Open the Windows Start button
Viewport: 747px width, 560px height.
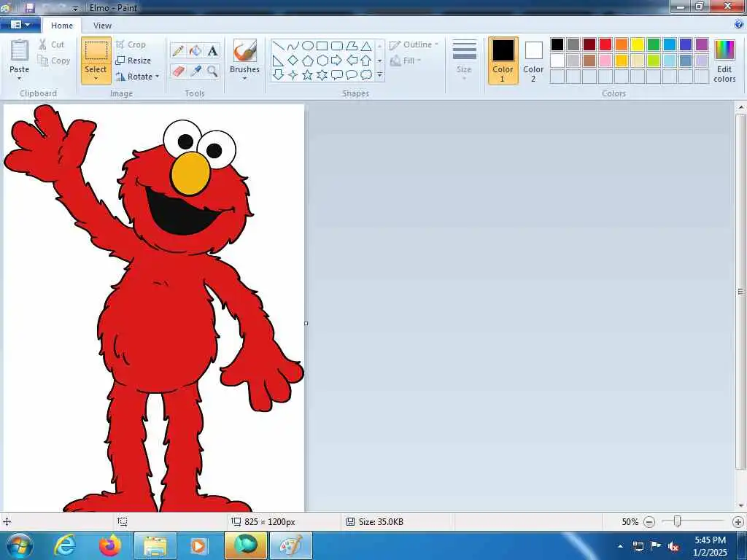(x=20, y=545)
